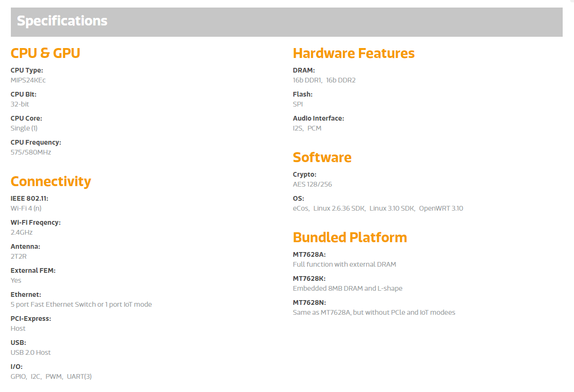Viewport: 574px width, 392px height.
Task: Click the Crypto label
Action: coord(305,174)
